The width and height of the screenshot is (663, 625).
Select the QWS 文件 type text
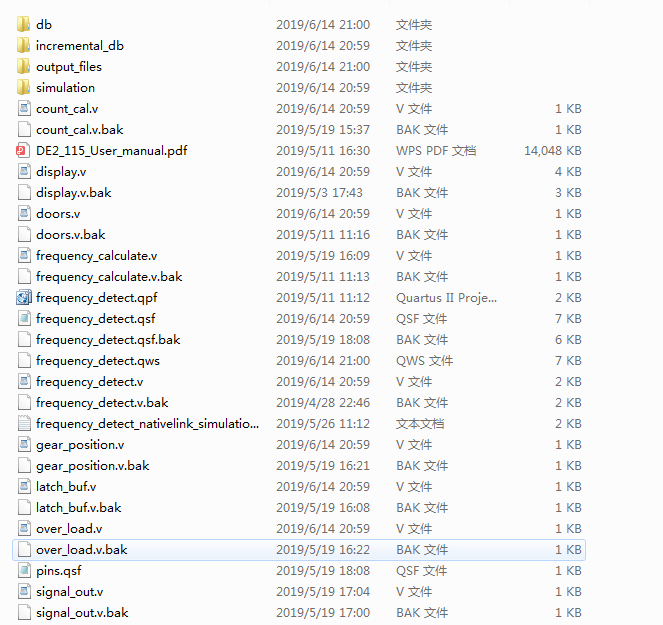(425, 361)
